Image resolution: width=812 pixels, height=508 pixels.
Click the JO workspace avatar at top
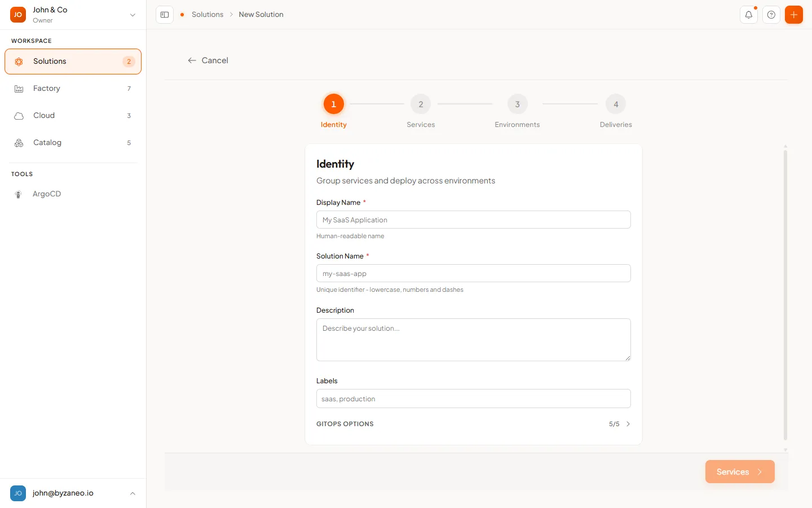[x=18, y=15]
